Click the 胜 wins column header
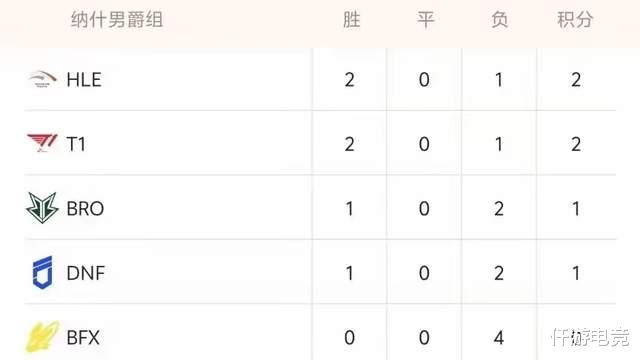The height and width of the screenshot is (360, 640). pyautogui.click(x=351, y=20)
